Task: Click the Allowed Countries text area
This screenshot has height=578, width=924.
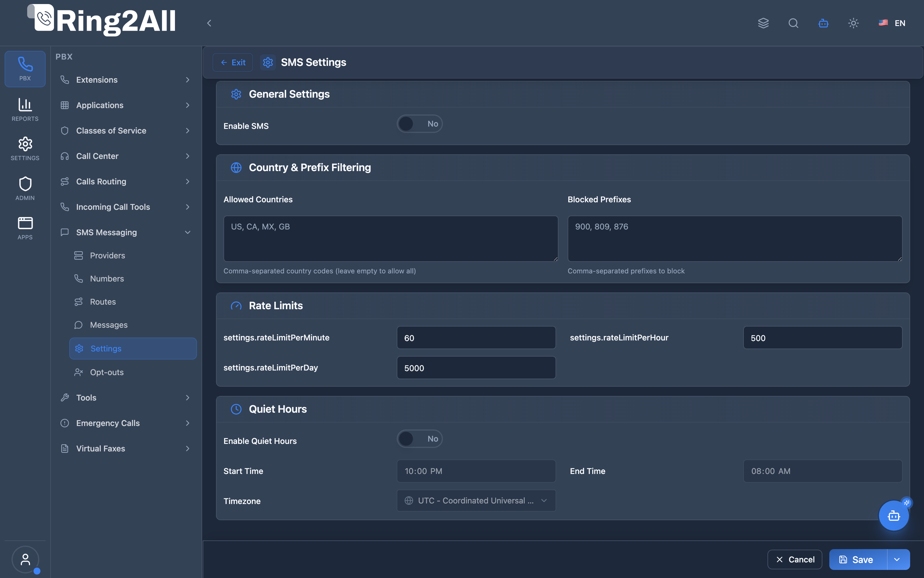Action: [391, 238]
